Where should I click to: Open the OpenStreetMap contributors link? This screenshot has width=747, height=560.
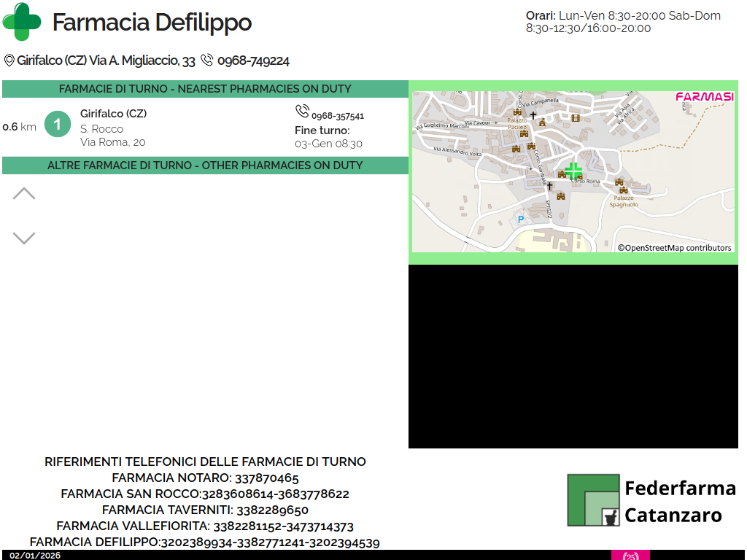tap(675, 248)
